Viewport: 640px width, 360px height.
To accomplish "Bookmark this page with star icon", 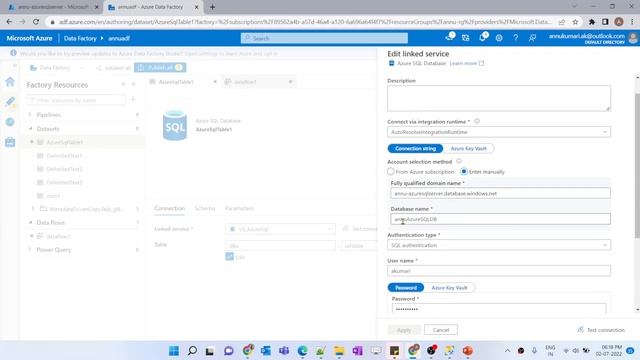I will (575, 22).
